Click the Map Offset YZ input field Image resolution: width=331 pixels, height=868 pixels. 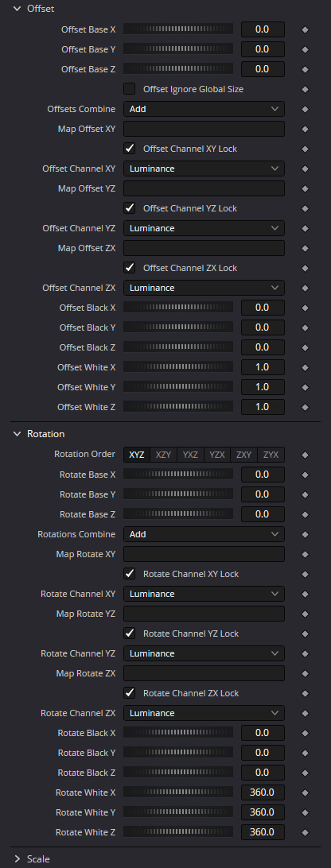coord(204,188)
